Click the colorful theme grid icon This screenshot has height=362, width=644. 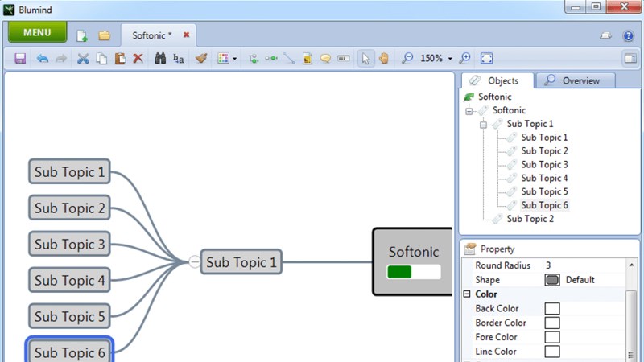[x=224, y=58]
